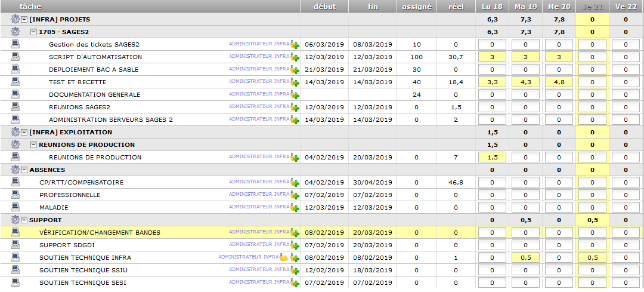644x292 pixels.
Task: Open the REUNIONS SAGES2 task link
Action: (x=79, y=107)
